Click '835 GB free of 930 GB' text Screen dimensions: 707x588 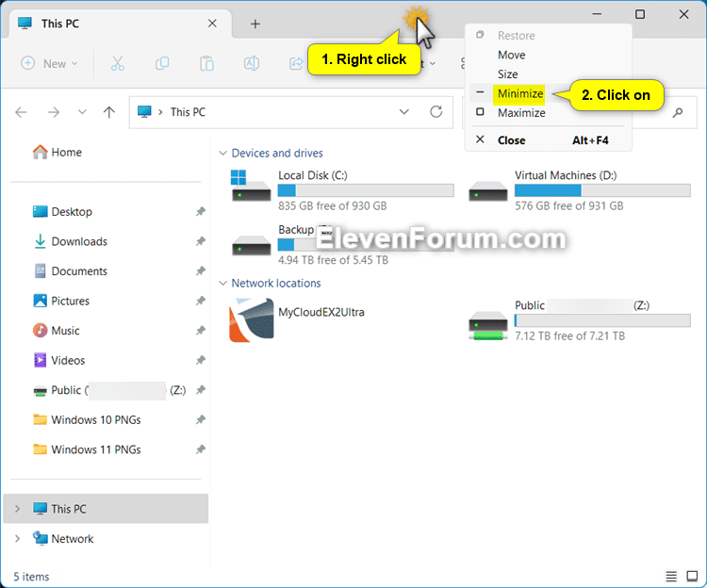click(x=333, y=206)
